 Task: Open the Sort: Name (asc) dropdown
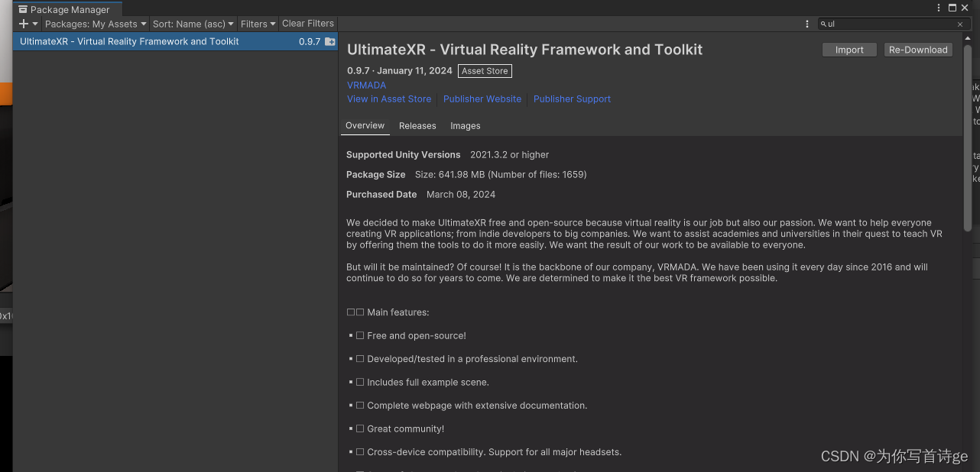coord(193,24)
